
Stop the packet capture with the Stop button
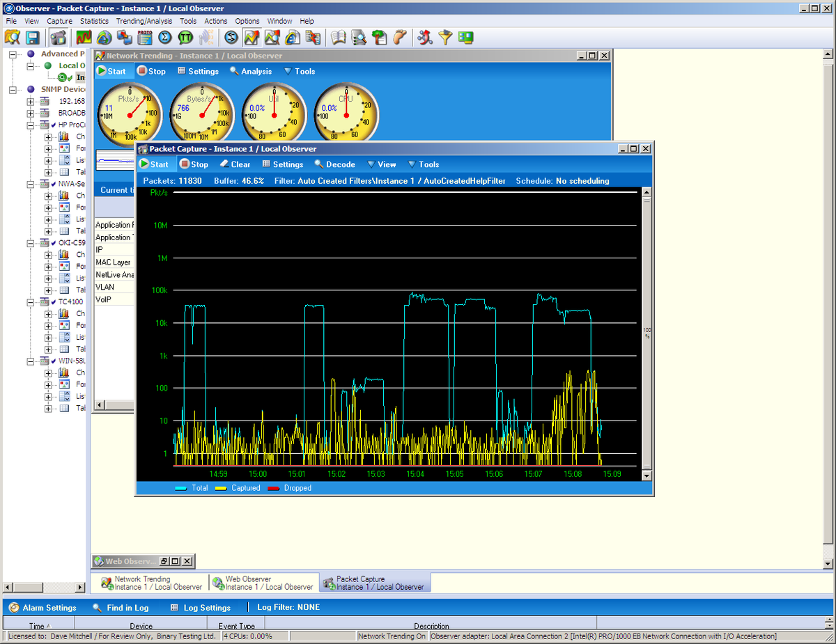pyautogui.click(x=194, y=164)
